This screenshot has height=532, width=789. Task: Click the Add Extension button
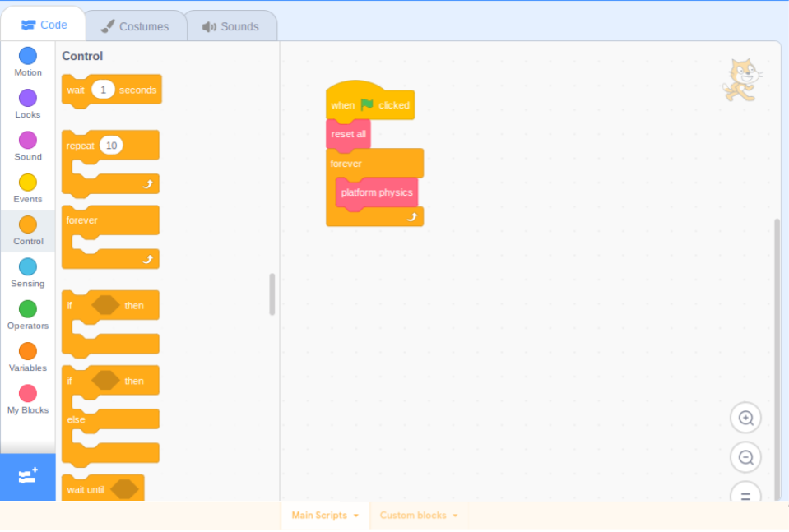27,475
